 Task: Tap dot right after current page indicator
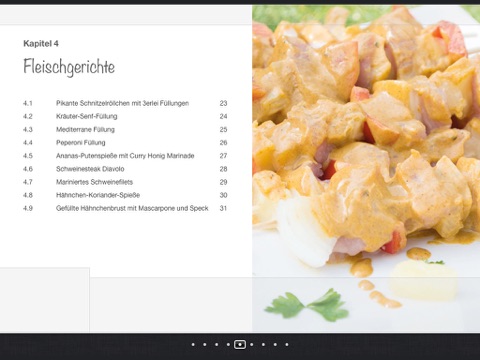252,344
